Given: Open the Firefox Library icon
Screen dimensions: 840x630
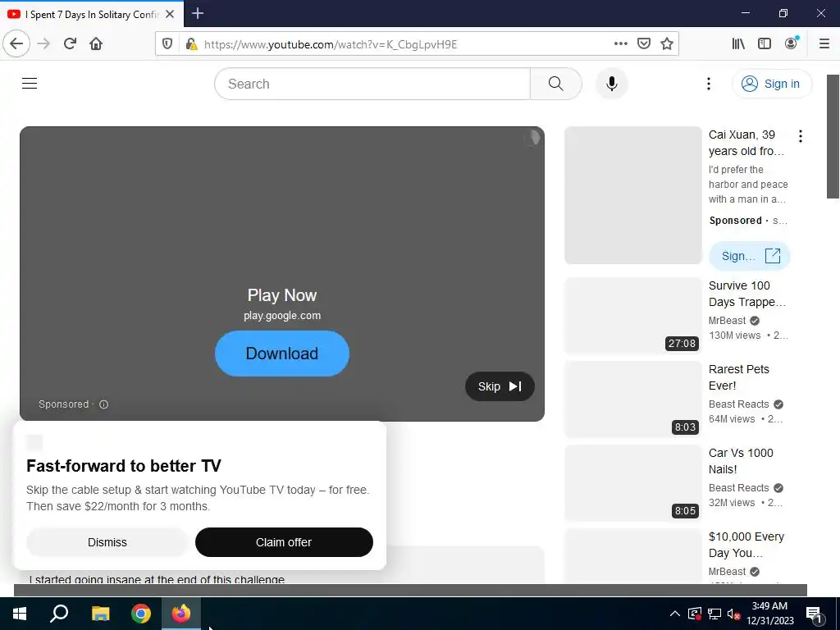Looking at the screenshot, I should pos(738,43).
